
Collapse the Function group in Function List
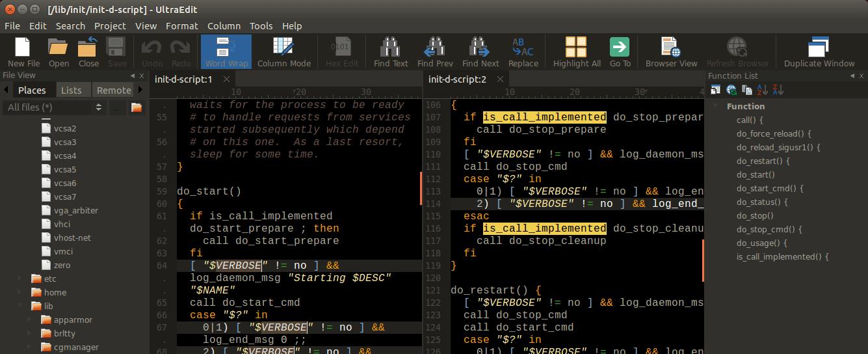point(716,106)
